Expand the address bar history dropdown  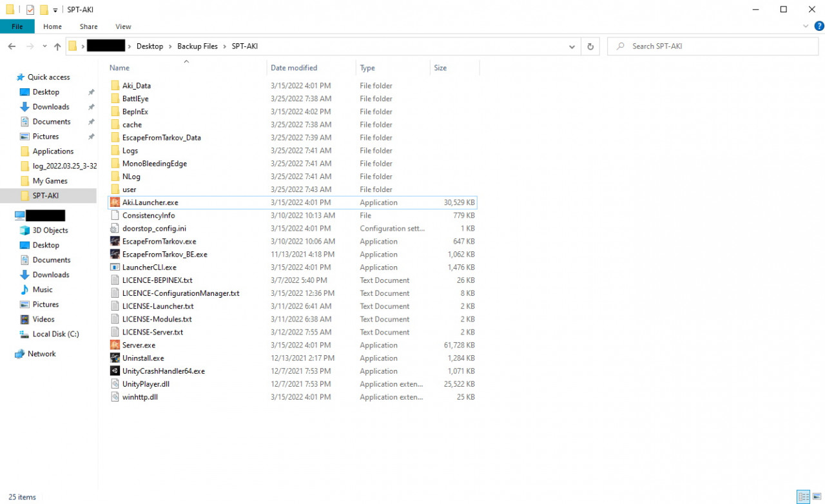572,46
